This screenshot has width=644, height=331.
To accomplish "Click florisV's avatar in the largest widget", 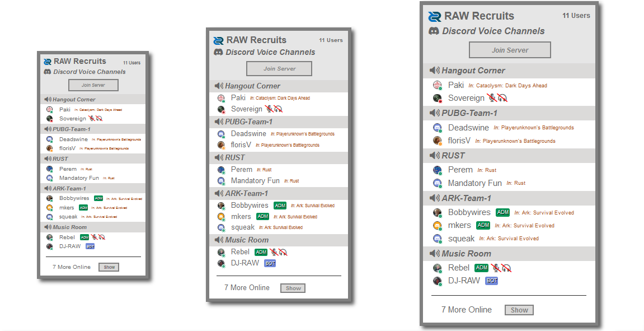I will pos(438,141).
